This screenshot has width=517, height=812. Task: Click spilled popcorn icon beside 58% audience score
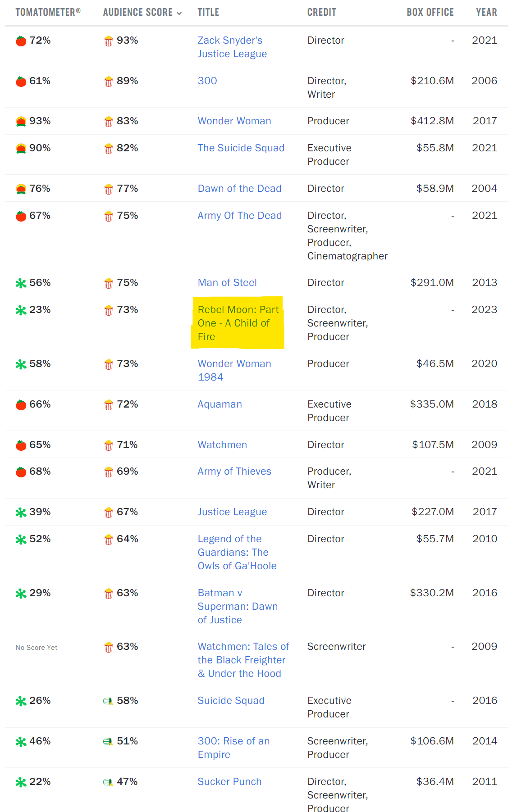click(108, 701)
